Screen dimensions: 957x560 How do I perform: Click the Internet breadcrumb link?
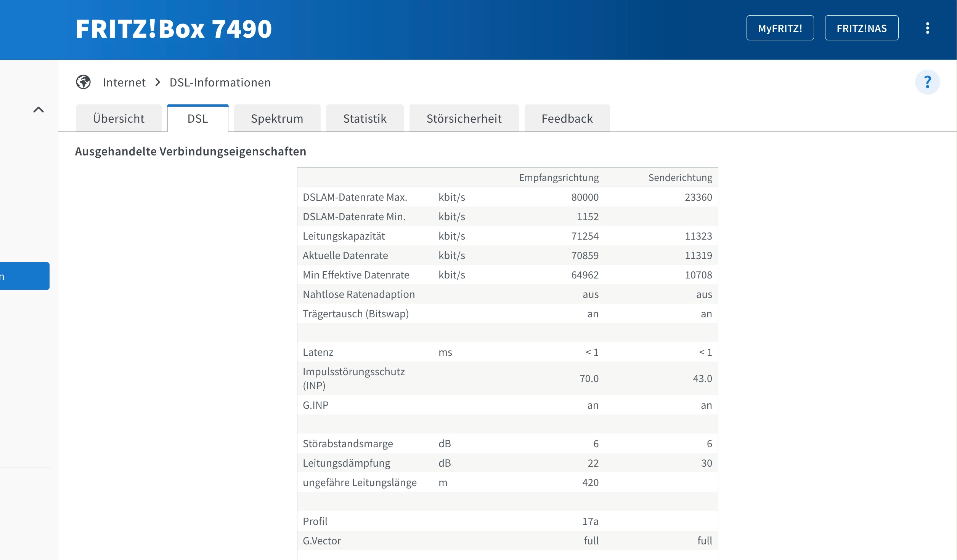click(x=124, y=82)
